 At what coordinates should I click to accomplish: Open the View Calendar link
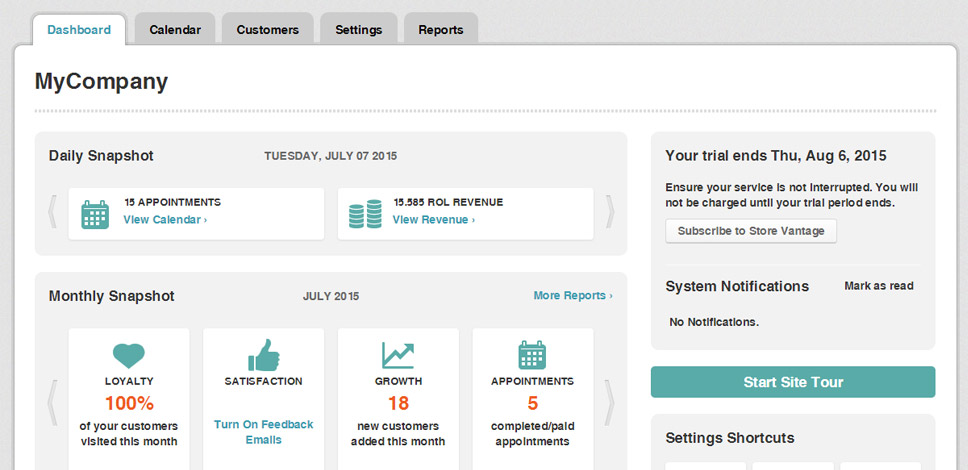[x=165, y=220]
